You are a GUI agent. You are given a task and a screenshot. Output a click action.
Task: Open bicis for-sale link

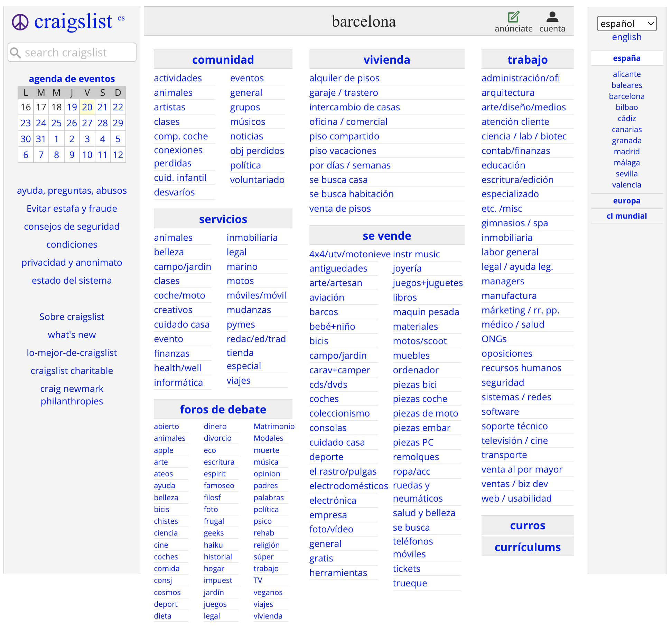point(319,341)
